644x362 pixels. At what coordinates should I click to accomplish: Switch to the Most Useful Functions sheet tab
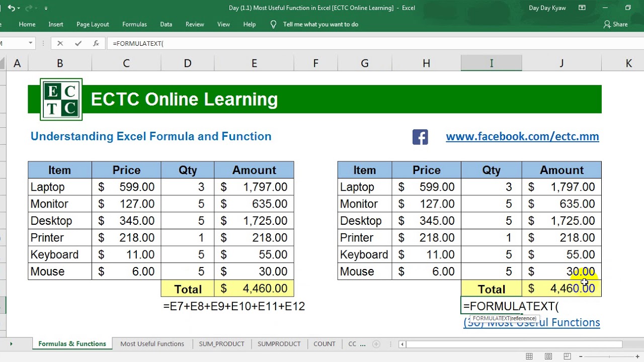(152, 344)
